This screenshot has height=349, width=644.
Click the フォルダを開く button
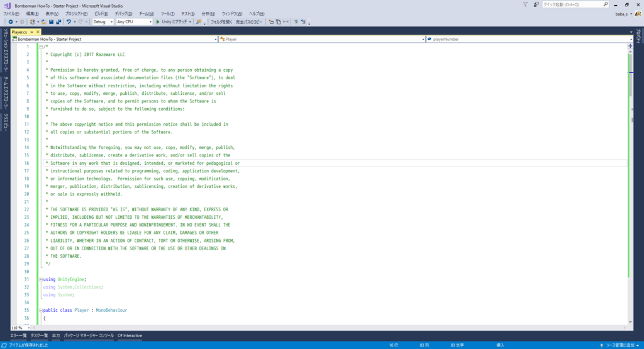221,22
